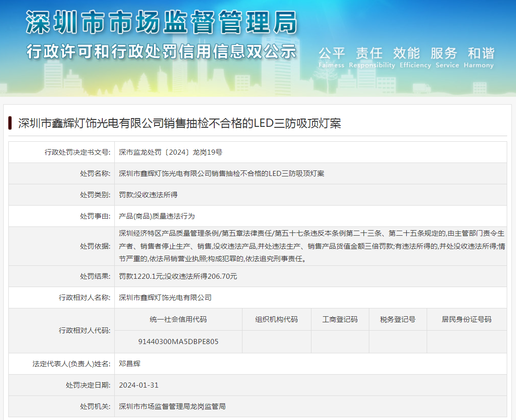Click the 行政许可和行政处罚信用信息双公示 subtitle
Image resolution: width=516 pixels, height=420 pixels.
tap(161, 52)
